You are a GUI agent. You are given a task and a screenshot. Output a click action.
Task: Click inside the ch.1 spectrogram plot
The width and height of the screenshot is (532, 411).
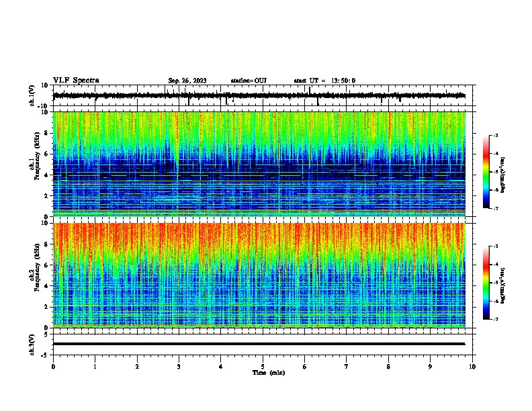259,164
